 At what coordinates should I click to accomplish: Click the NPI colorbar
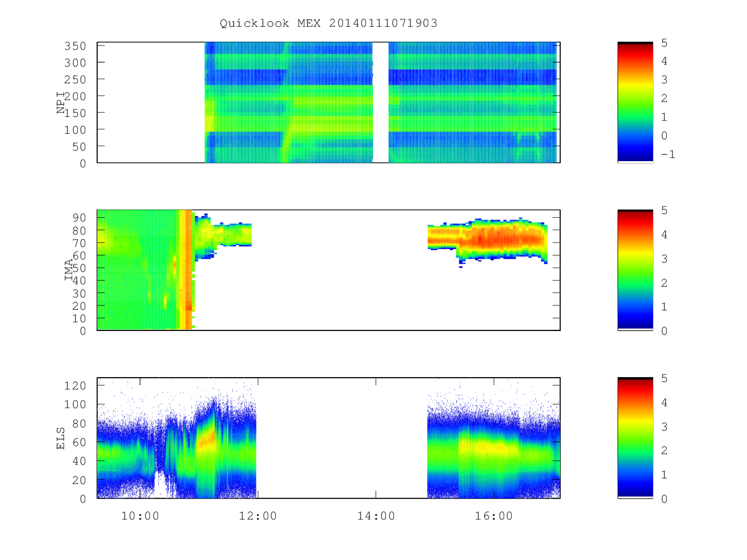click(x=635, y=102)
